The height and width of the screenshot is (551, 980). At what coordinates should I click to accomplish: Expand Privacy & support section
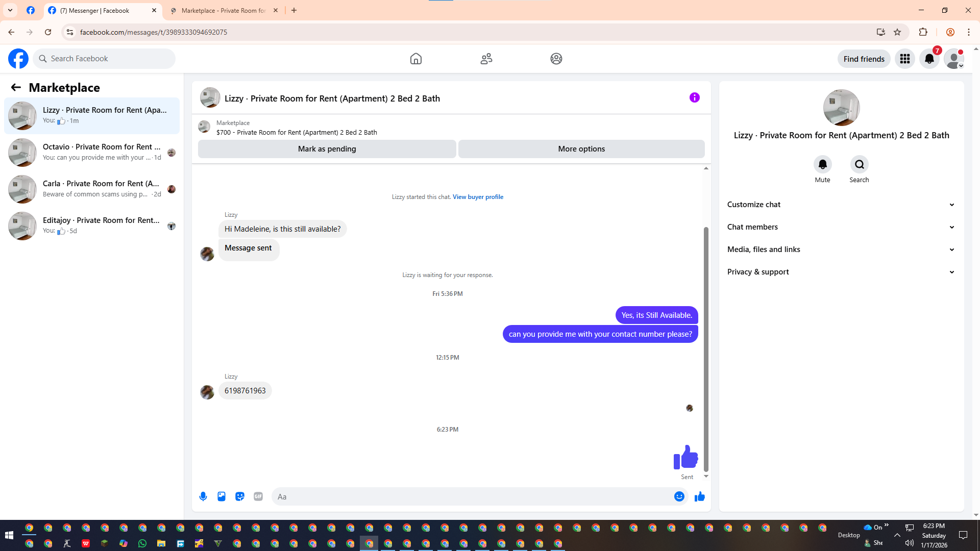click(x=841, y=272)
